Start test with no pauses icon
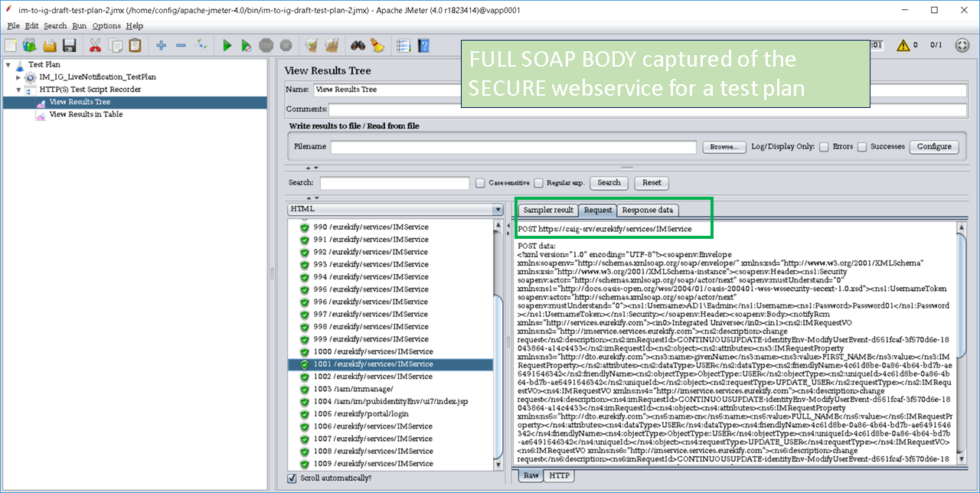 247,46
